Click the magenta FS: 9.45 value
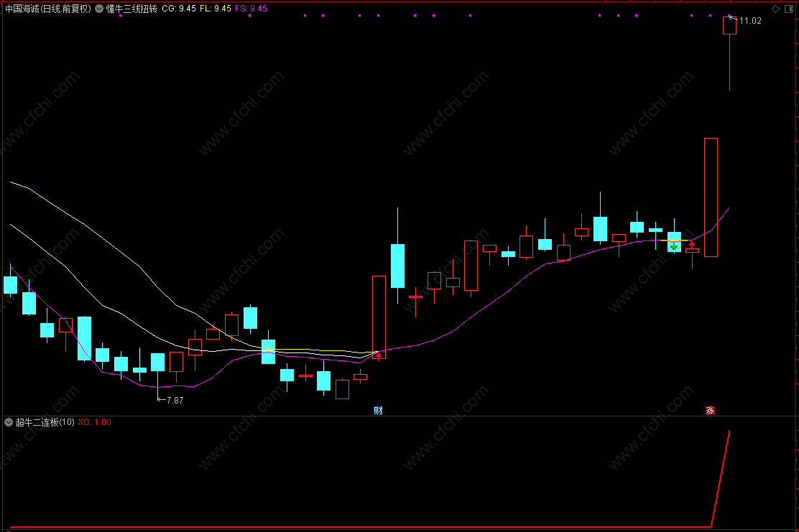Screen dimensions: 799x532 tap(251, 9)
